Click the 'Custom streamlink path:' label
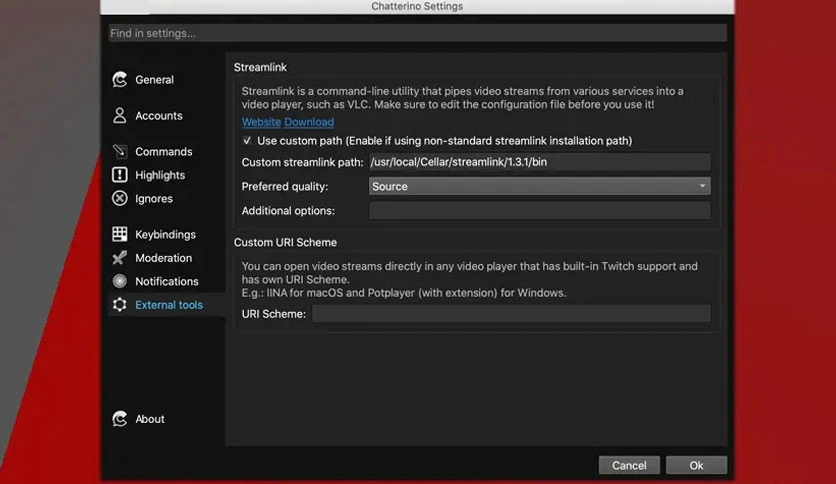836x484 pixels. (x=302, y=162)
